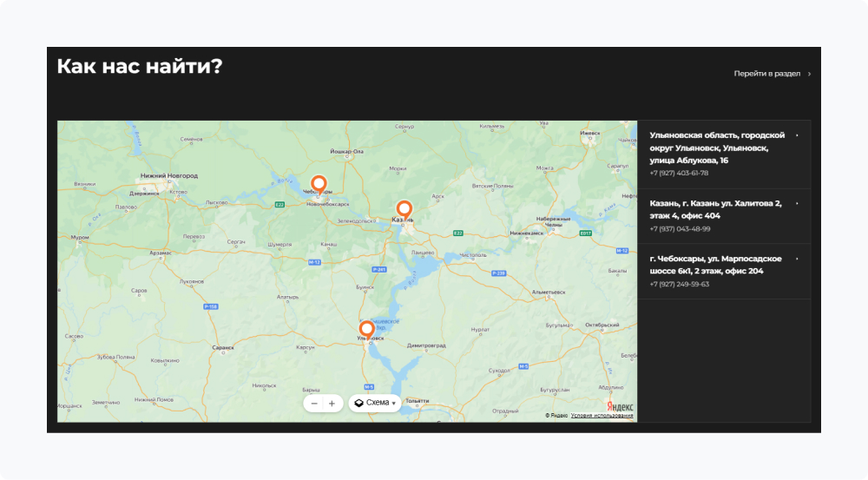
Task: Zoom out the map with minus button
Action: tap(314, 404)
